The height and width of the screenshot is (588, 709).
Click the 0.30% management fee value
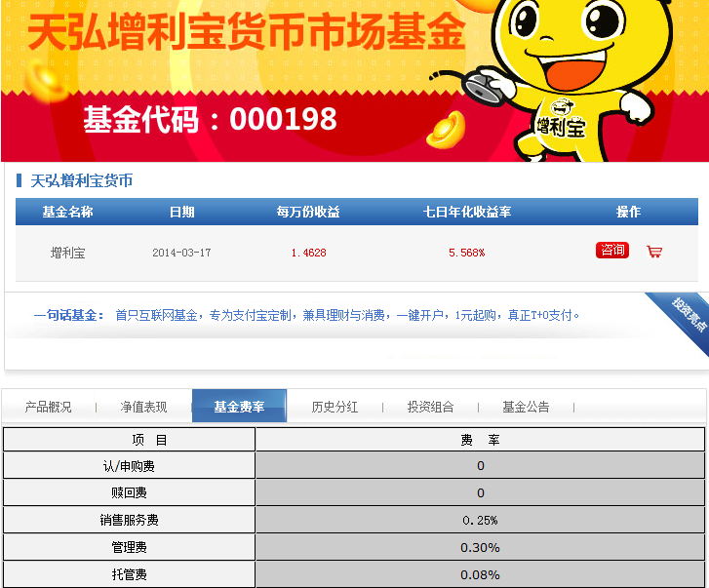[480, 548]
